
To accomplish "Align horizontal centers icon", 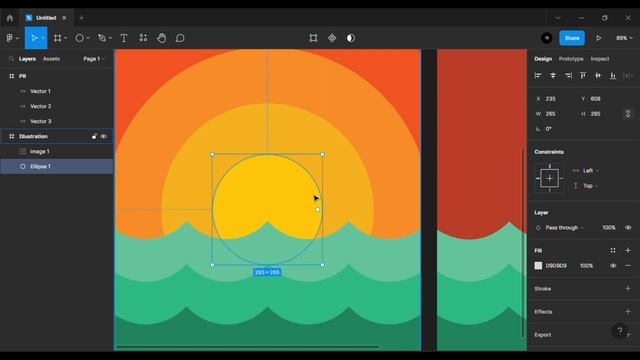I will (553, 76).
